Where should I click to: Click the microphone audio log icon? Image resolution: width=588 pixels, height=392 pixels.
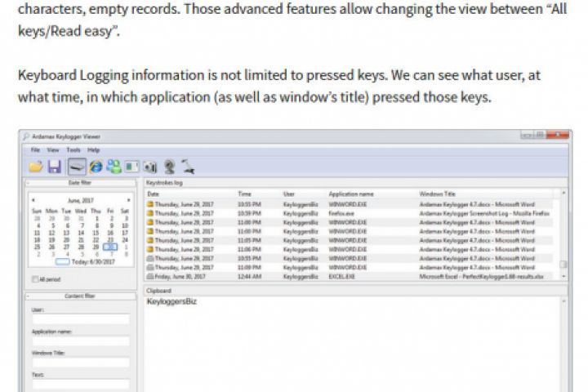(x=188, y=167)
